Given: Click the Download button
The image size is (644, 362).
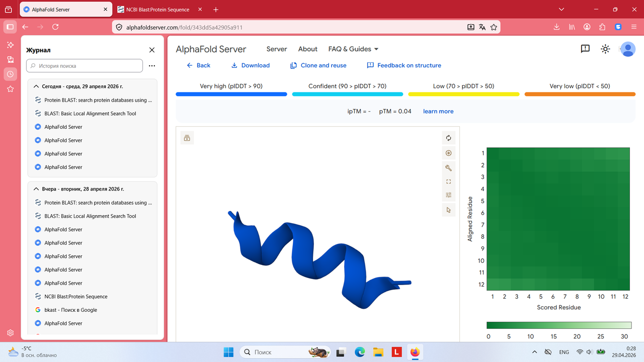Looking at the screenshot, I should (250, 65).
